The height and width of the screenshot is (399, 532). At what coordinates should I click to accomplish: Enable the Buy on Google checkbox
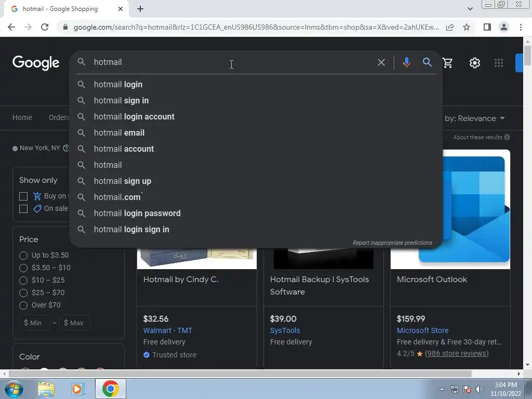(23, 196)
